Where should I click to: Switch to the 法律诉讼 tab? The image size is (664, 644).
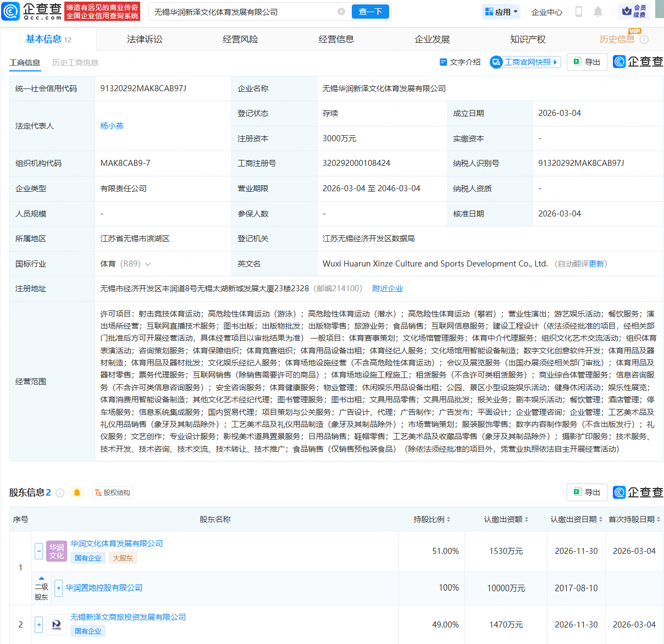click(x=145, y=40)
